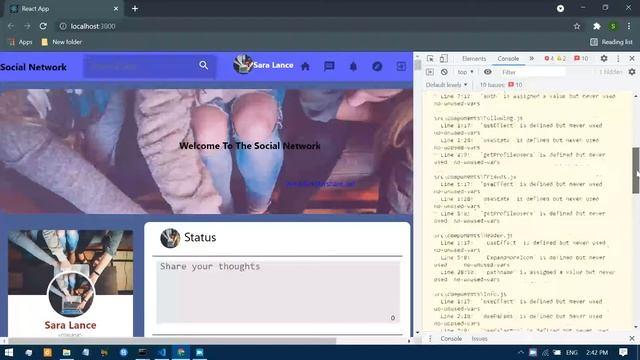Click the console vertical scrollbar thumb
640x360 pixels.
(x=636, y=170)
